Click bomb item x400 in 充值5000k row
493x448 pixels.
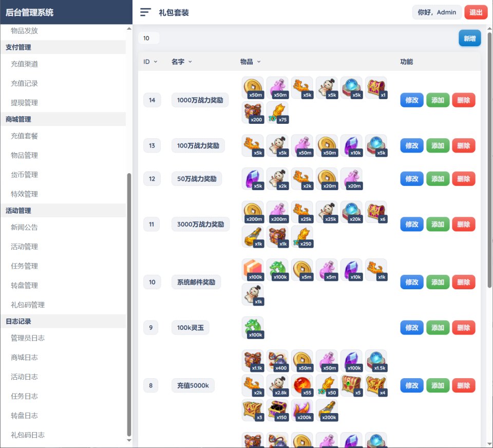coord(278,361)
